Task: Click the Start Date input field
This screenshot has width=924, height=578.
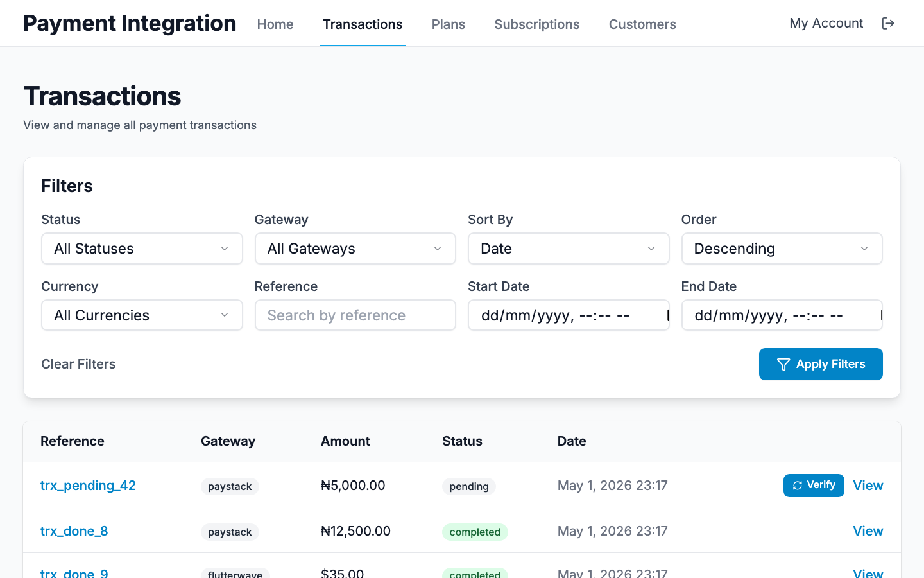Action: click(x=569, y=315)
